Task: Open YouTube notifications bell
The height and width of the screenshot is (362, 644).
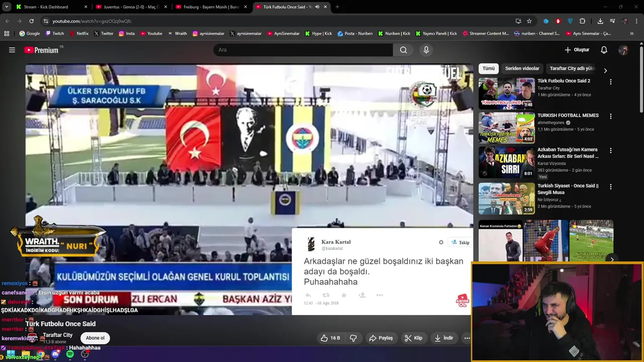Action: 604,50
